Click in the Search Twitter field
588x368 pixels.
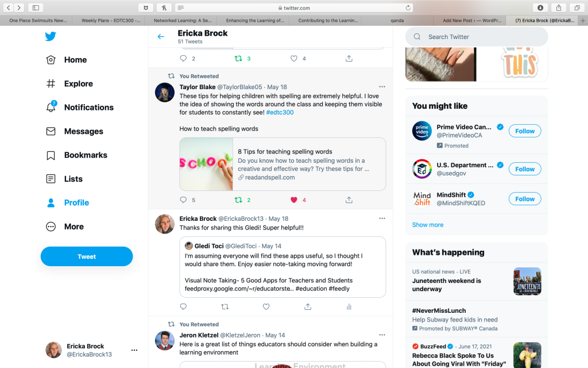[x=476, y=37]
